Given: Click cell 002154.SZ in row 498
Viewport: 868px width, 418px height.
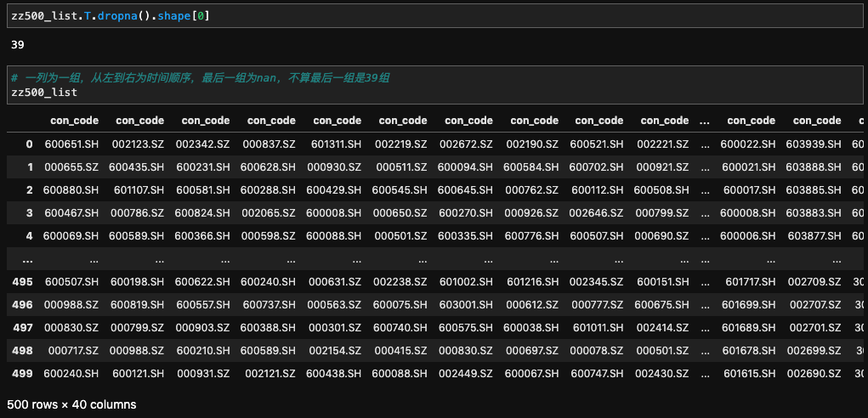Looking at the screenshot, I should point(335,351).
